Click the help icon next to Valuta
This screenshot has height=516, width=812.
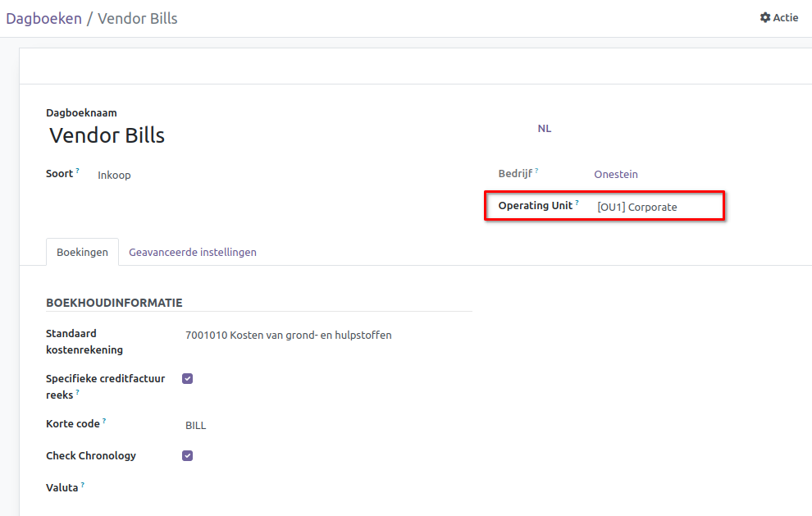[83, 485]
